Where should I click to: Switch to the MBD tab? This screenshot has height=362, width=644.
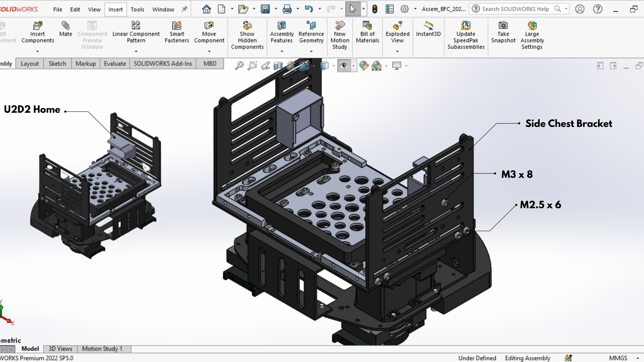coord(210,64)
